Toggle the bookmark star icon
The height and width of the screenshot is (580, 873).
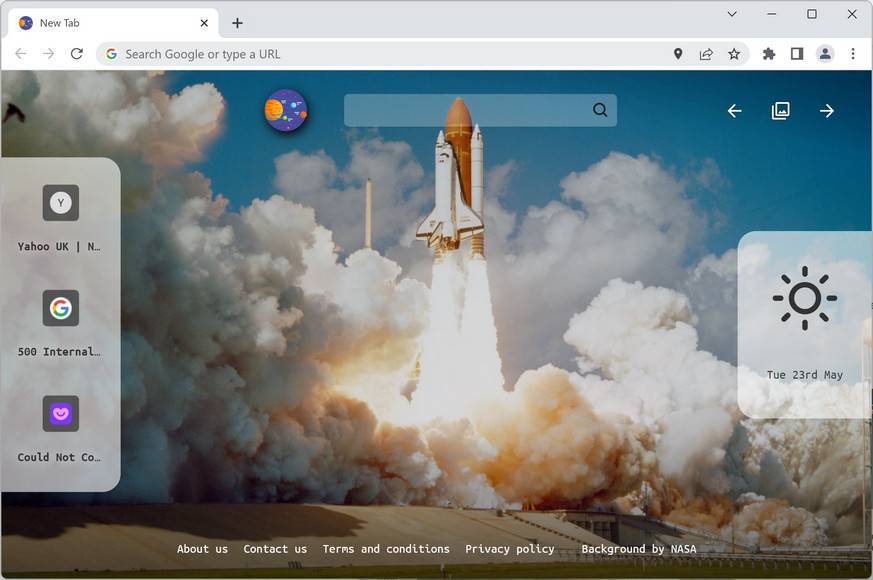(733, 54)
